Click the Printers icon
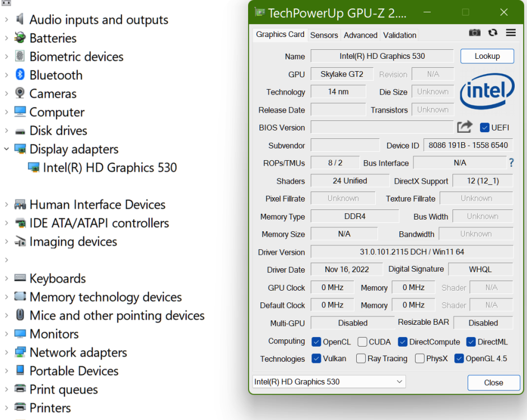Viewport: 527px width, 420px height. click(x=20, y=407)
